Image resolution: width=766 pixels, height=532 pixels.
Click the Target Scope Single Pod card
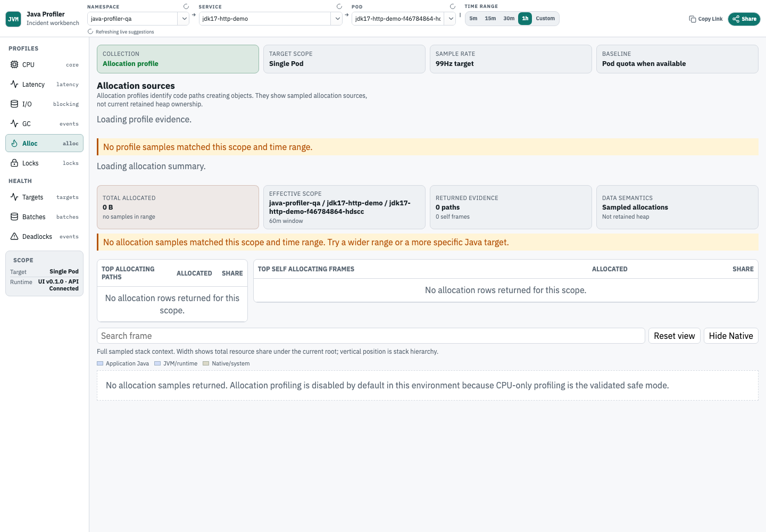pos(344,59)
